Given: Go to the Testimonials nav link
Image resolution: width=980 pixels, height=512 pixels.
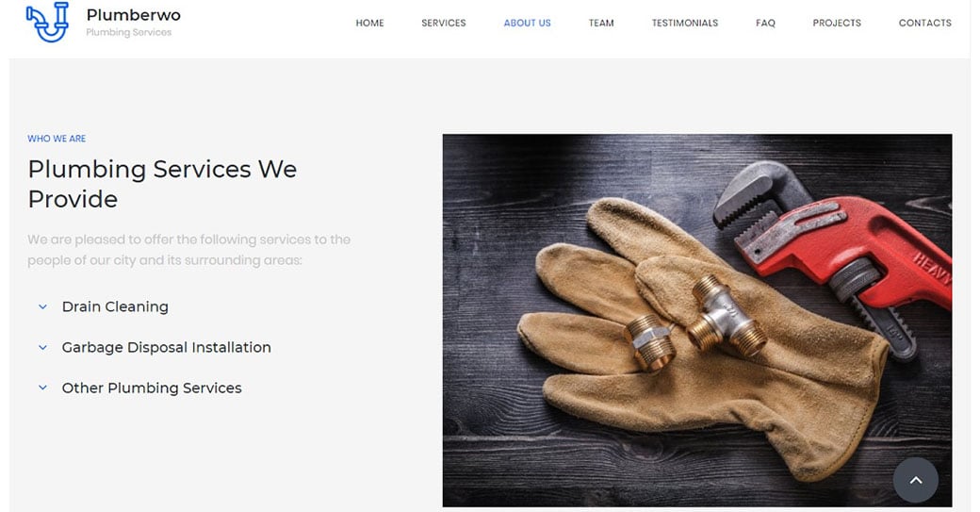Looking at the screenshot, I should coord(685,24).
